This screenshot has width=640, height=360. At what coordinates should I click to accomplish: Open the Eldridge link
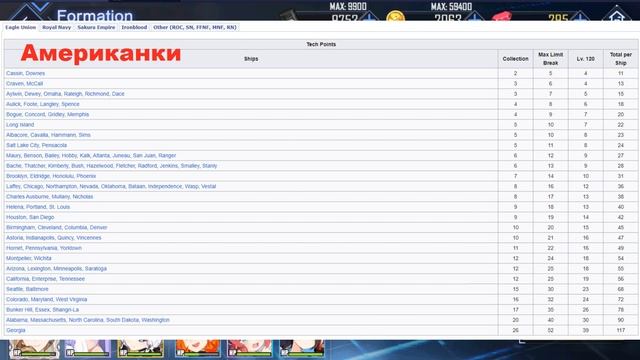click(40, 176)
